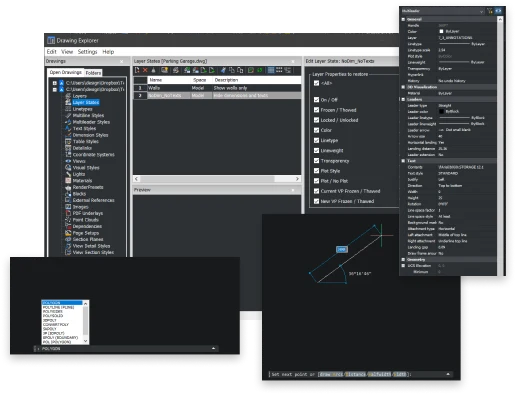516x395 pixels.
Task: Open the Help menu
Action: click(108, 52)
